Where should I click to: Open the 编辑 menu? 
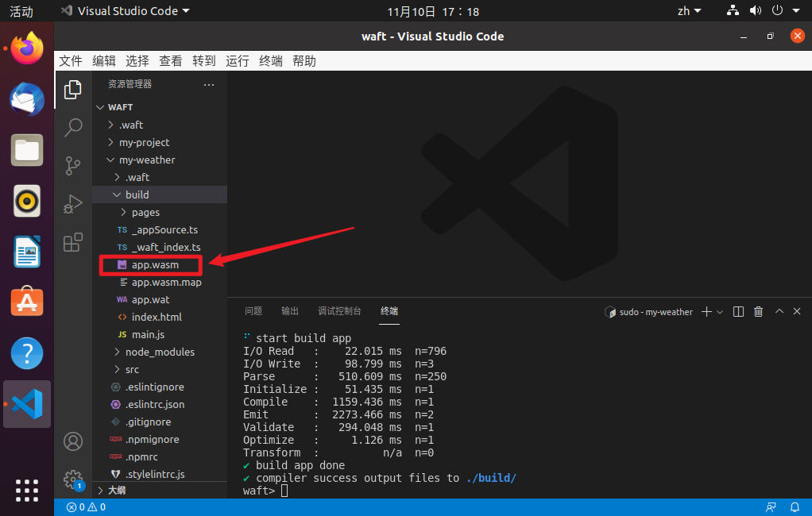coord(104,61)
